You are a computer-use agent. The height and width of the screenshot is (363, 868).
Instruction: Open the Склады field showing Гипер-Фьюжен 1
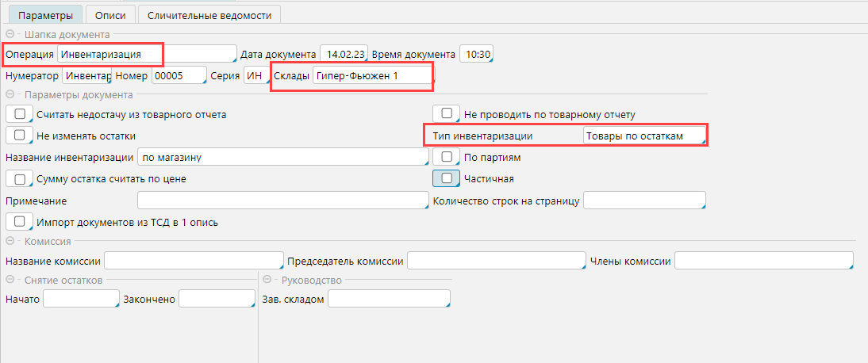(372, 76)
